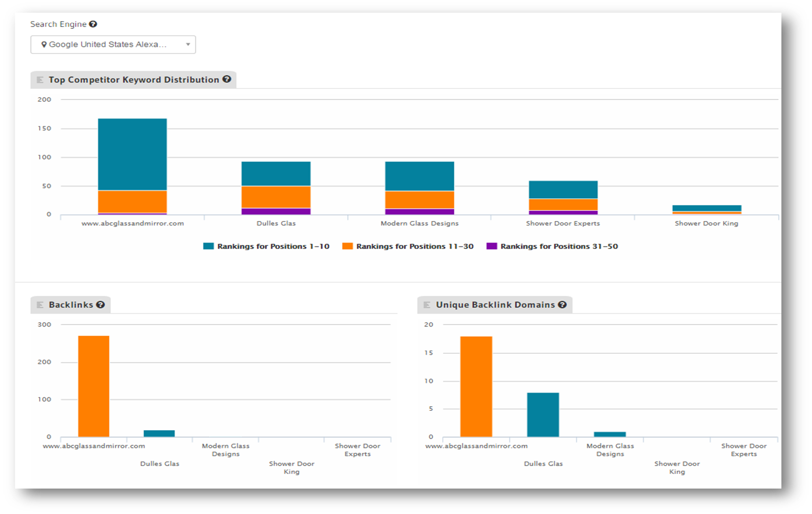Click help icon beside Unique Backlink Domains
812x514 pixels.
pos(562,305)
